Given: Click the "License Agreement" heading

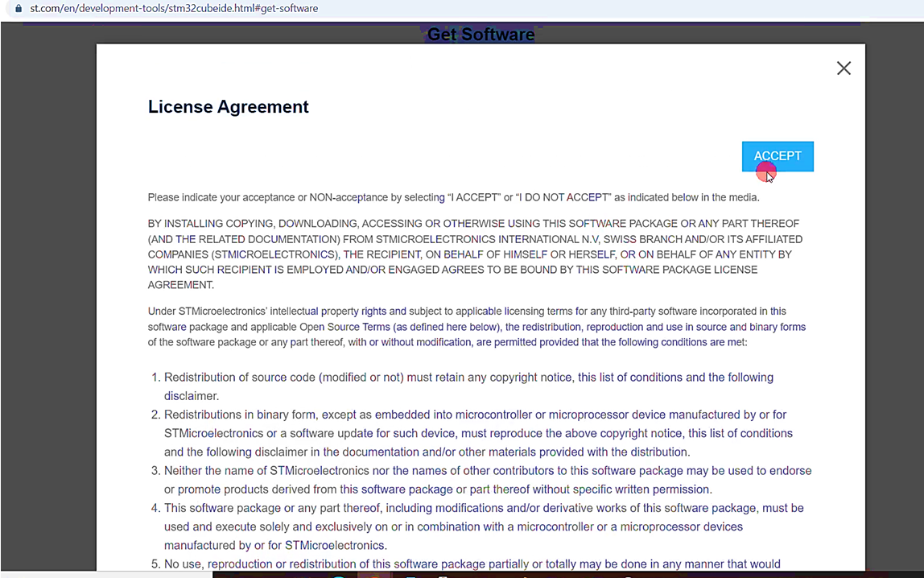Looking at the screenshot, I should pos(228,106).
